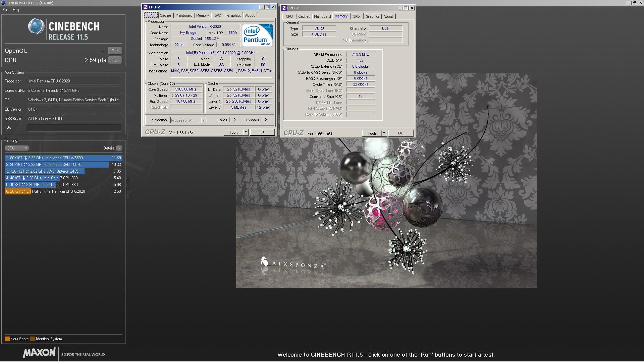This screenshot has height=362, width=644.
Task: Open Tools dropdown arrow in right CPU-Z
Action: click(384, 133)
